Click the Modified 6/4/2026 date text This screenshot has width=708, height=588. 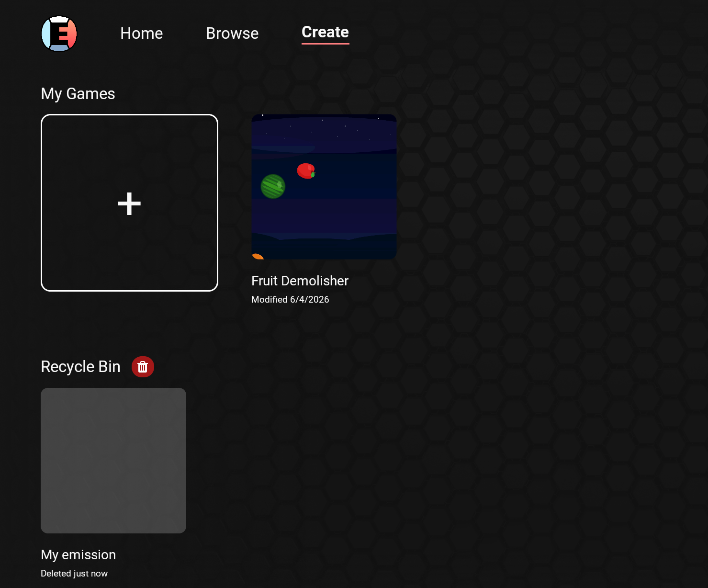290,299
